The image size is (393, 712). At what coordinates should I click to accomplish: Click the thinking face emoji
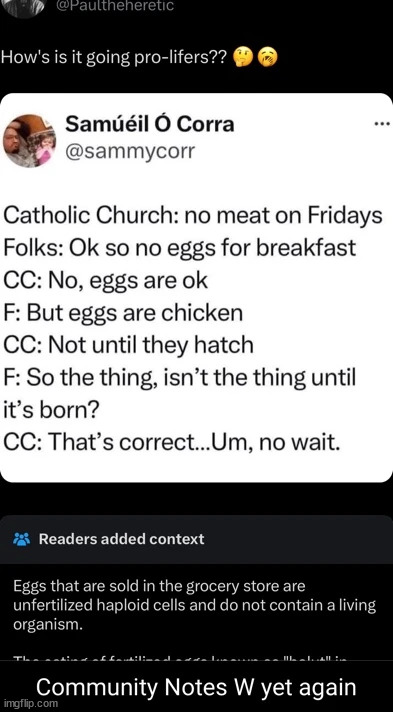pyautogui.click(x=240, y=58)
